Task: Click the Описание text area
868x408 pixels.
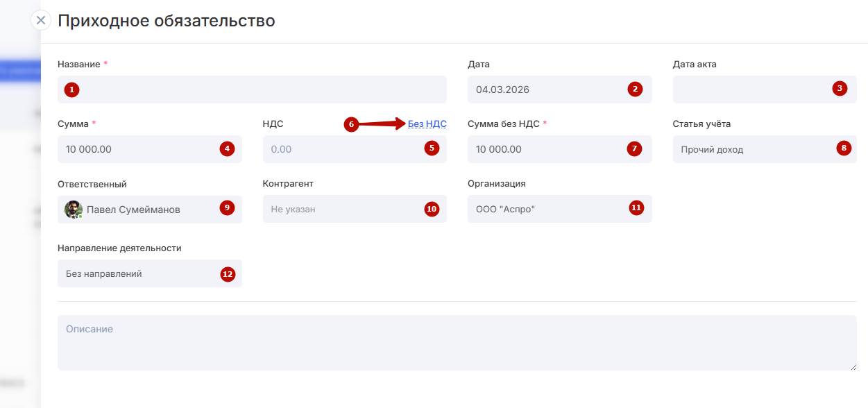Action: pos(457,343)
